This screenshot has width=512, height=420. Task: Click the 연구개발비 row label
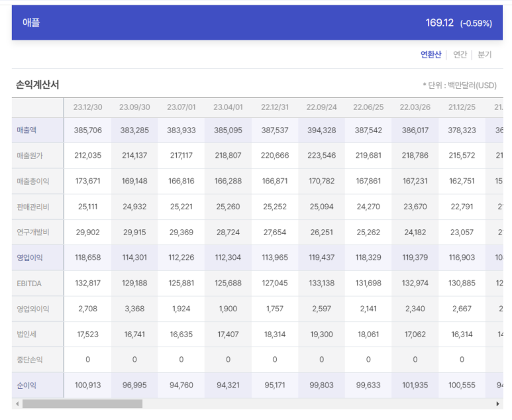pos(33,233)
